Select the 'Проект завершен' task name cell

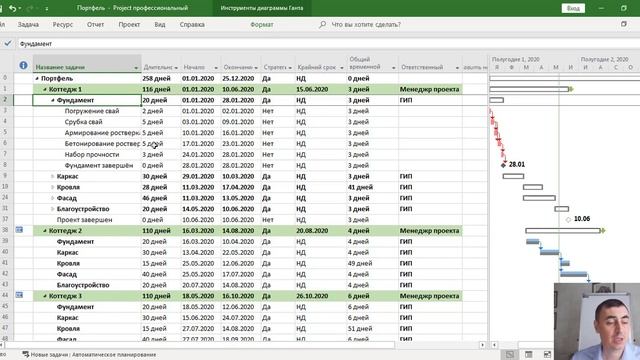87,220
